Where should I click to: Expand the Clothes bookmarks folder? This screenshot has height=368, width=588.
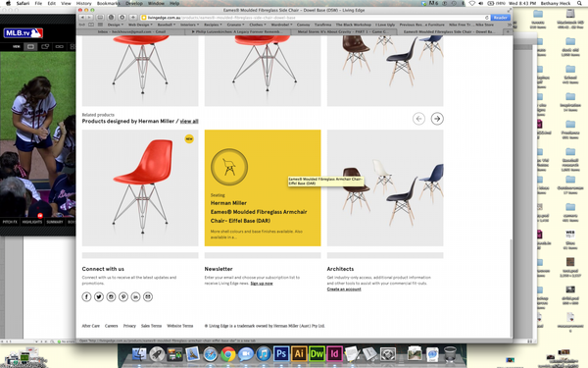tap(258, 25)
